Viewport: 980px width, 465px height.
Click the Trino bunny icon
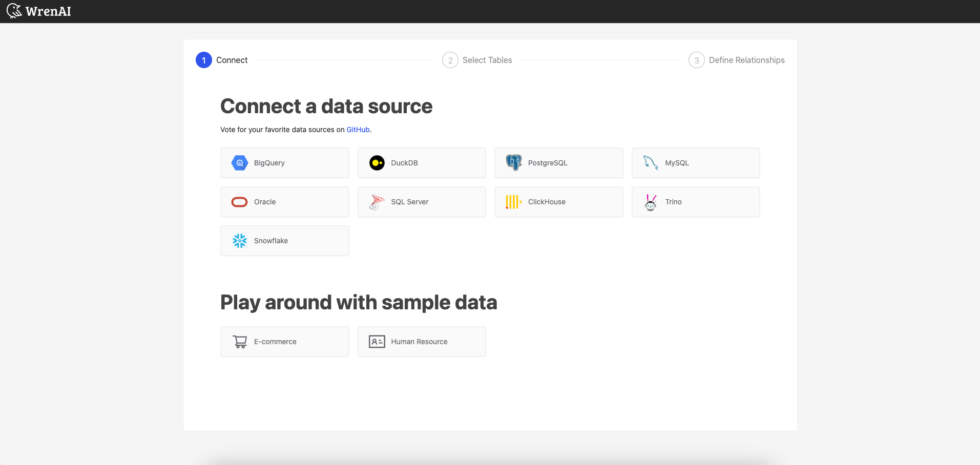(x=651, y=202)
